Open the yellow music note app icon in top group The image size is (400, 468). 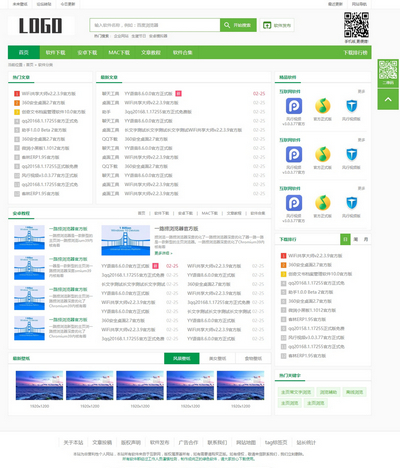[x=323, y=106]
